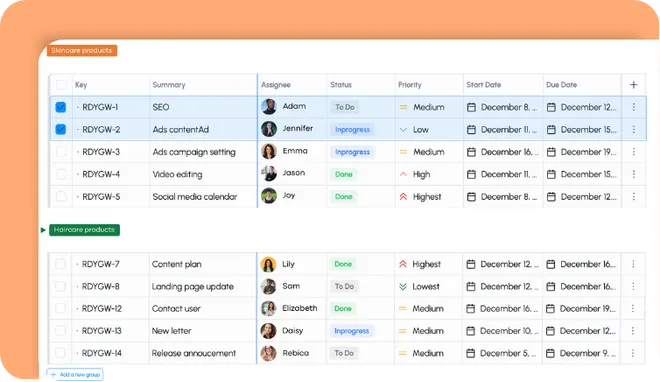Open the three-dot menu for RDYGW-2

[633, 130]
